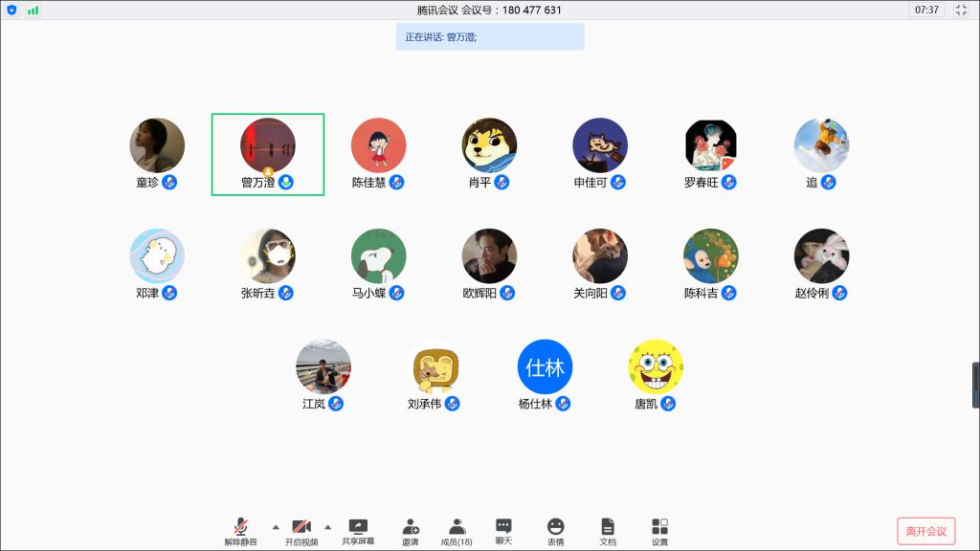The height and width of the screenshot is (551, 980).
Task: Open the 文档 documents icon
Action: click(608, 530)
